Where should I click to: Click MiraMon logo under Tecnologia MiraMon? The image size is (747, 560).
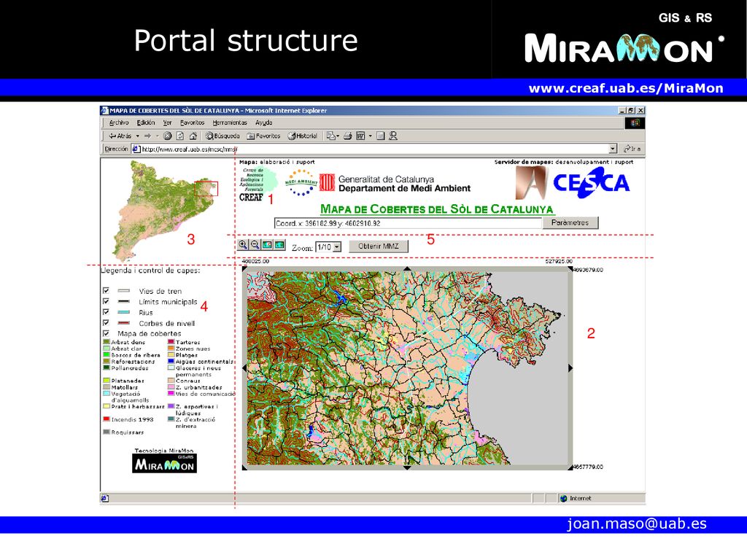coord(164,463)
